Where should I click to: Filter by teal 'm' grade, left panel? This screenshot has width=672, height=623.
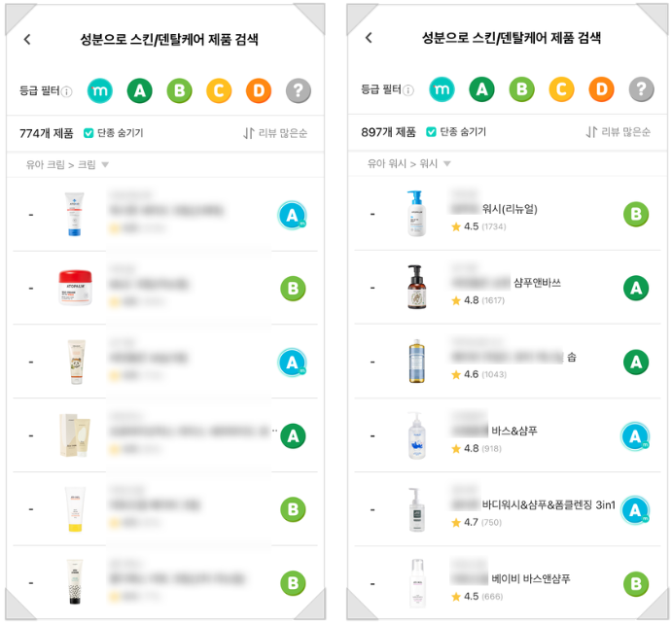click(100, 91)
